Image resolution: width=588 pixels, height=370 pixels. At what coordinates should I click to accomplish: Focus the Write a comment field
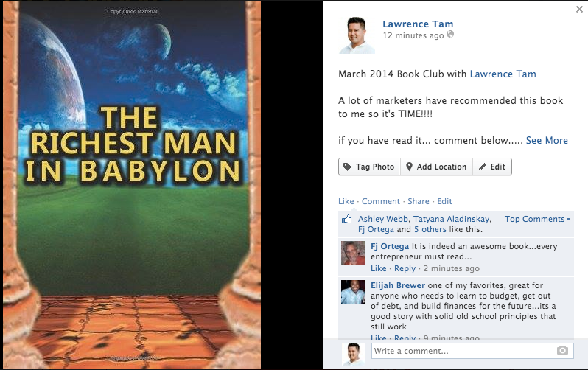click(x=472, y=351)
